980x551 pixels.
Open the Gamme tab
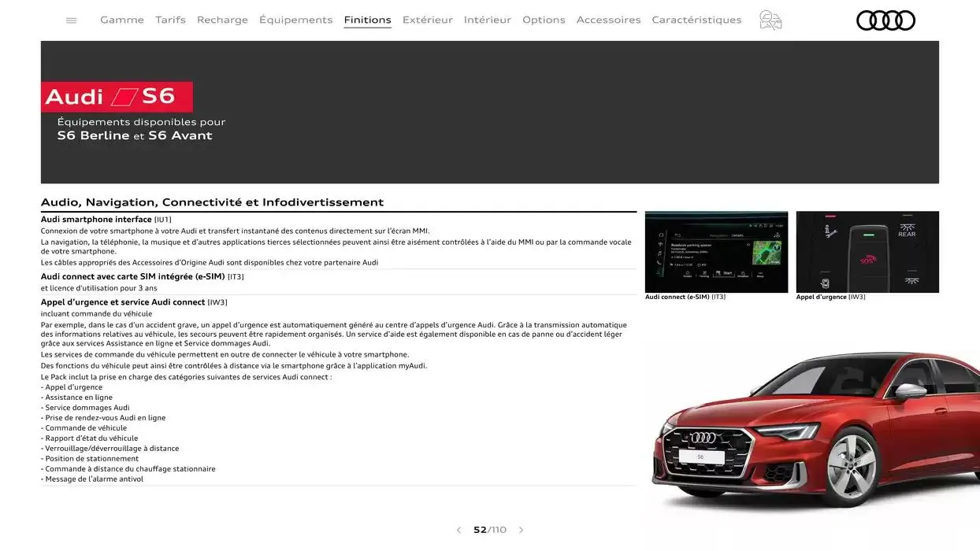[122, 20]
